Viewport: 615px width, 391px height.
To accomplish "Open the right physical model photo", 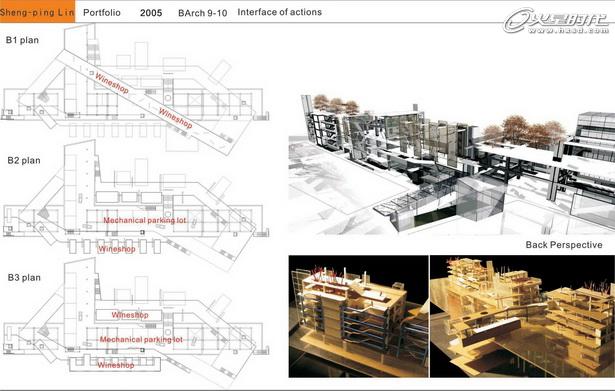I will (x=522, y=316).
